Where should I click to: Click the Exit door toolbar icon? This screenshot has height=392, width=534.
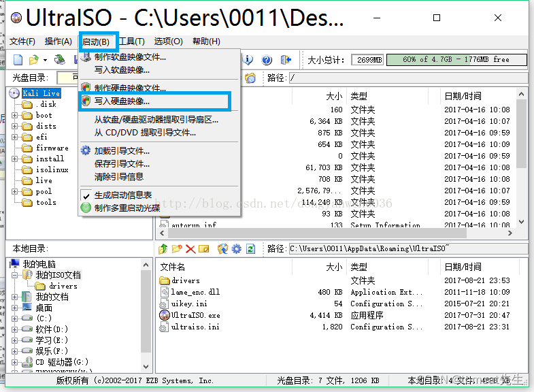click(x=286, y=60)
